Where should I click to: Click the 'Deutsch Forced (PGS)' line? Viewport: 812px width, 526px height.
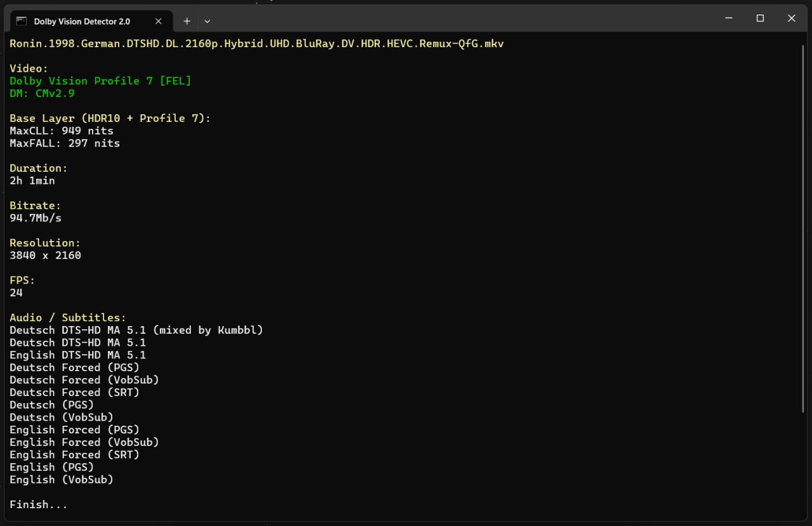(74, 367)
